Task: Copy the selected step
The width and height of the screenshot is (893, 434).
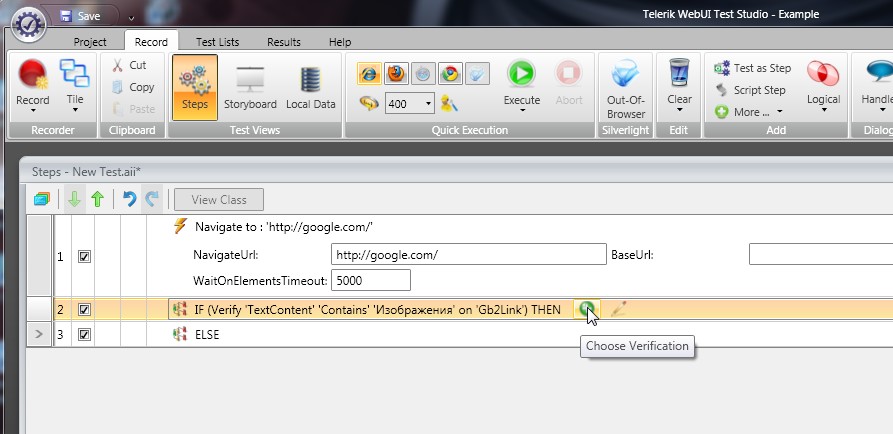Action: point(133,87)
